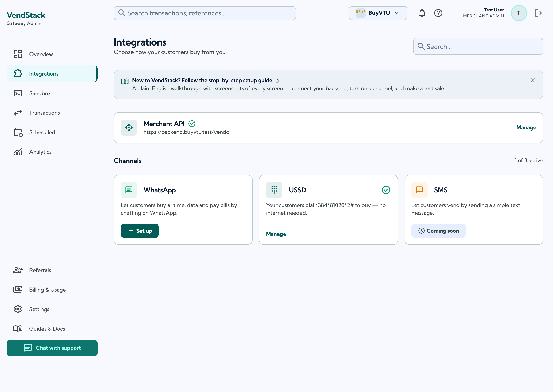Click the Channels heading
Viewport: 553px width, 392px height.
pyautogui.click(x=127, y=161)
